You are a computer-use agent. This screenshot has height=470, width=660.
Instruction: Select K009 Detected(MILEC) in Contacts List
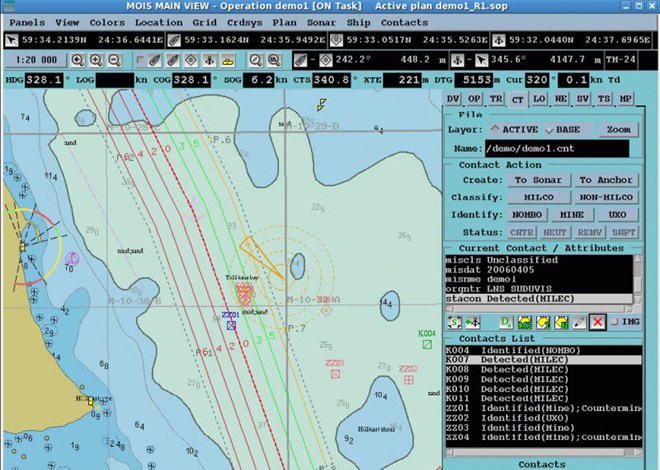pyautogui.click(x=544, y=380)
